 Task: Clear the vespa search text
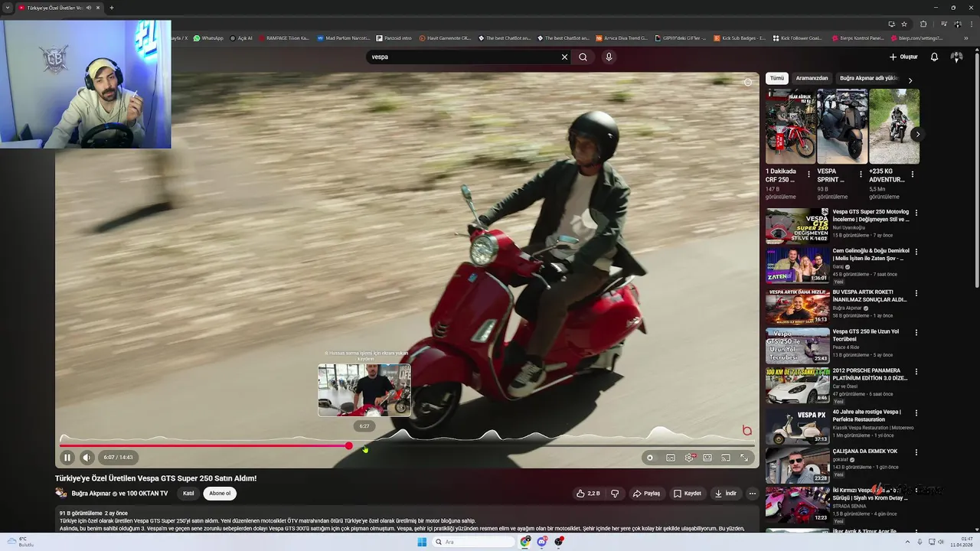(x=565, y=57)
